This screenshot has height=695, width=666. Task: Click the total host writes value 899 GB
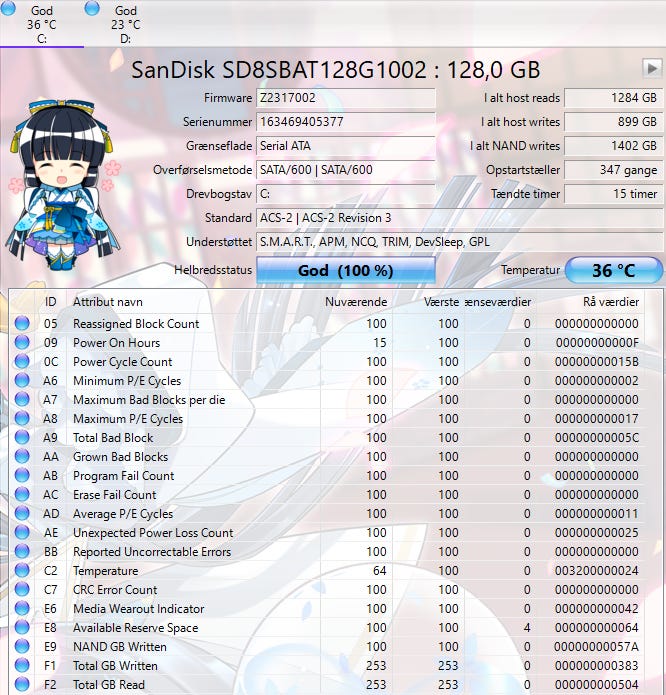pyautogui.click(x=613, y=122)
